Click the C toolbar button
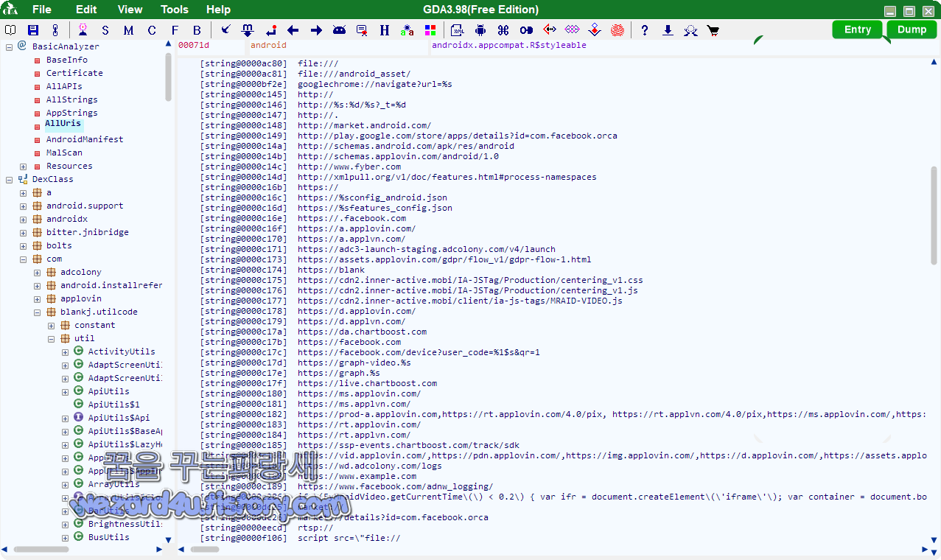Image resolution: width=941 pixels, height=560 pixels. (152, 30)
